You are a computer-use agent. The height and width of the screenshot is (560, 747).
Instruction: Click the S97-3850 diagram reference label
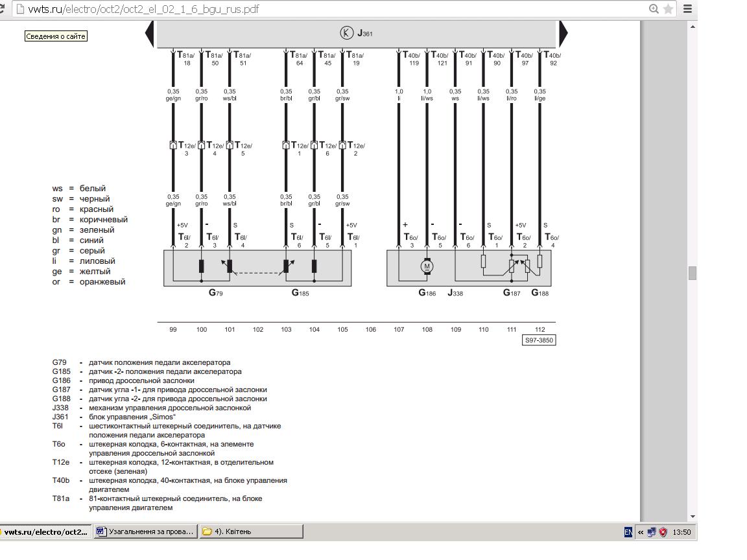(539, 340)
